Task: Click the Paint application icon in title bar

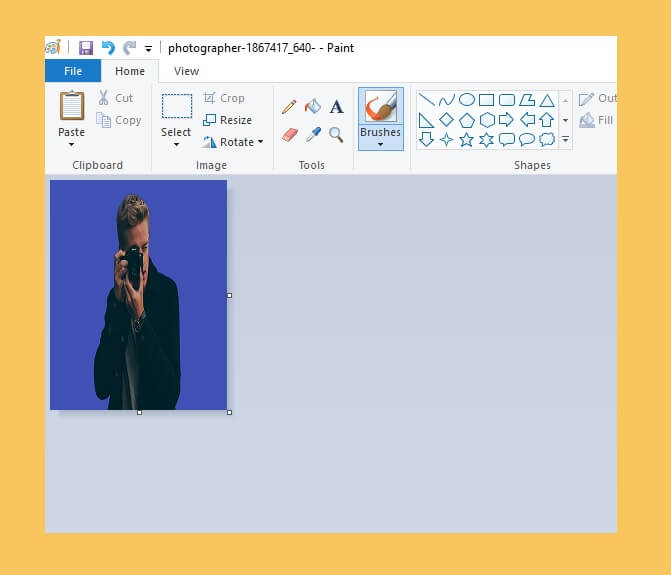Action: click(53, 47)
